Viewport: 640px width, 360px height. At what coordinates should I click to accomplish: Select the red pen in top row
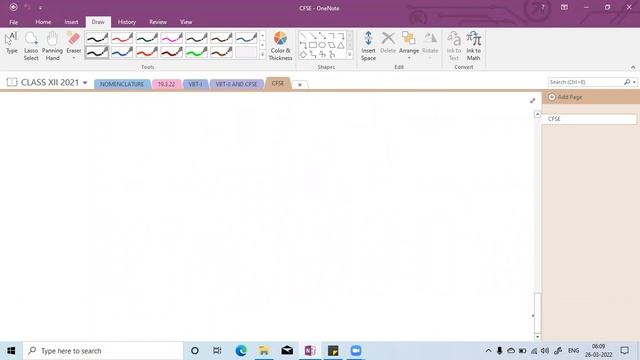(x=122, y=38)
